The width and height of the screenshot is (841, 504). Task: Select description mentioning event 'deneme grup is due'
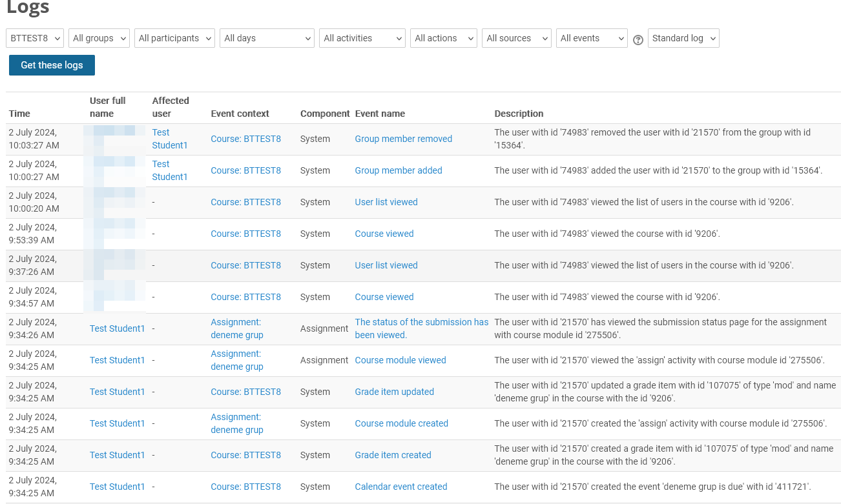click(652, 487)
